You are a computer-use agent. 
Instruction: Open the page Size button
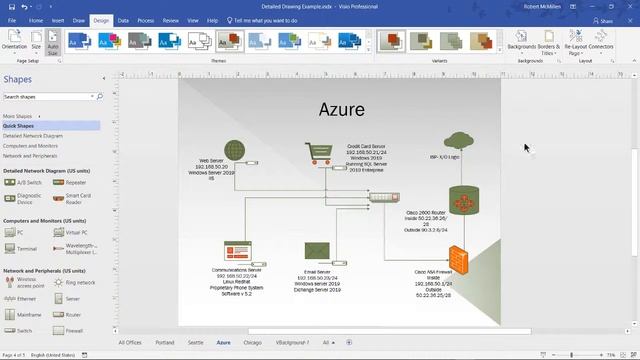point(36,42)
